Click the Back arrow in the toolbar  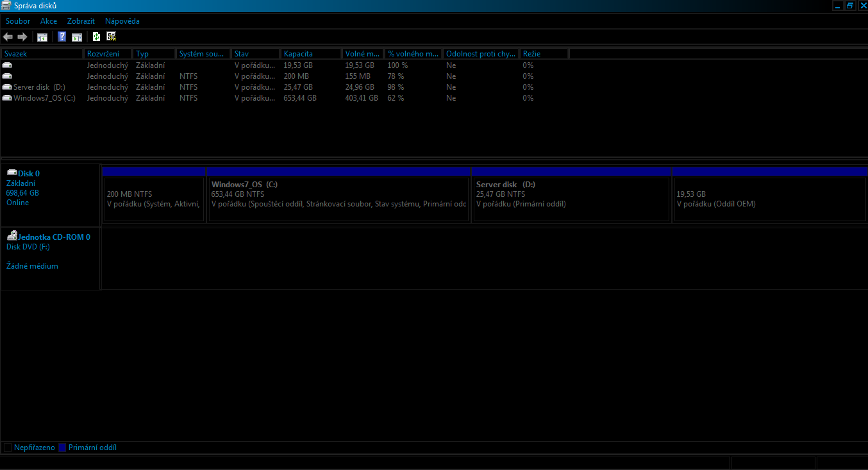8,37
